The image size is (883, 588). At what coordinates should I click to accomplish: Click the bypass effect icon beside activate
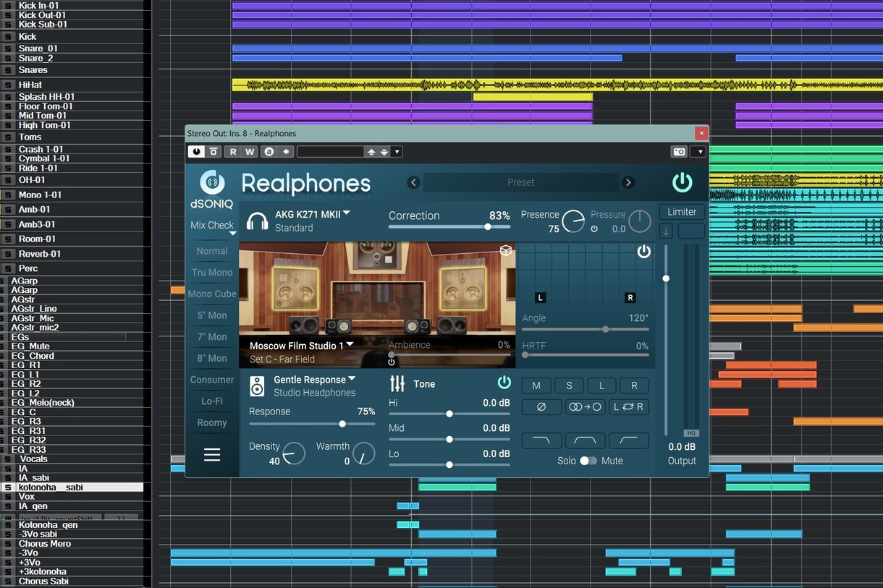coord(214,152)
